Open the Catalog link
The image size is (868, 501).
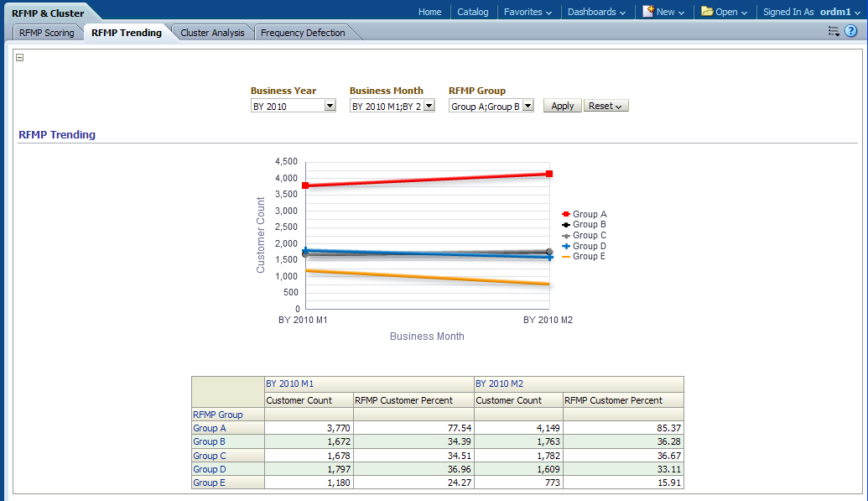[472, 12]
